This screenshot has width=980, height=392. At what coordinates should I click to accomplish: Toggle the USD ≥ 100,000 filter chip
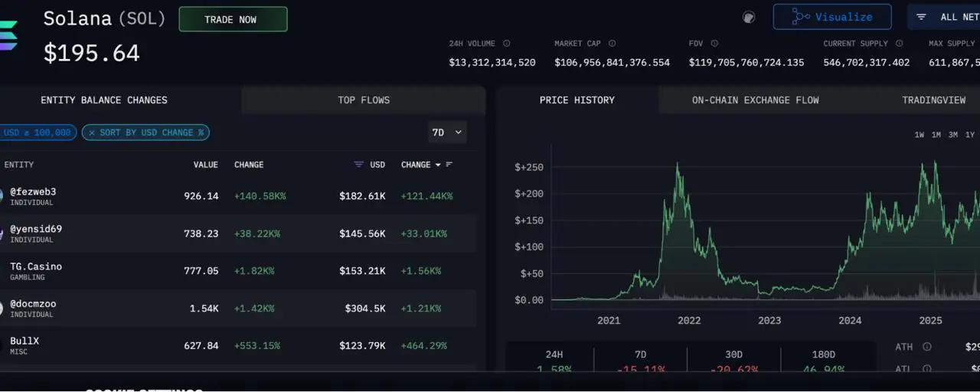tap(37, 132)
